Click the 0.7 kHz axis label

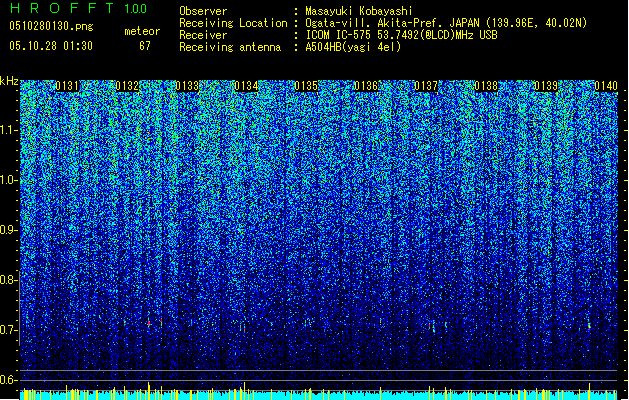pos(9,330)
